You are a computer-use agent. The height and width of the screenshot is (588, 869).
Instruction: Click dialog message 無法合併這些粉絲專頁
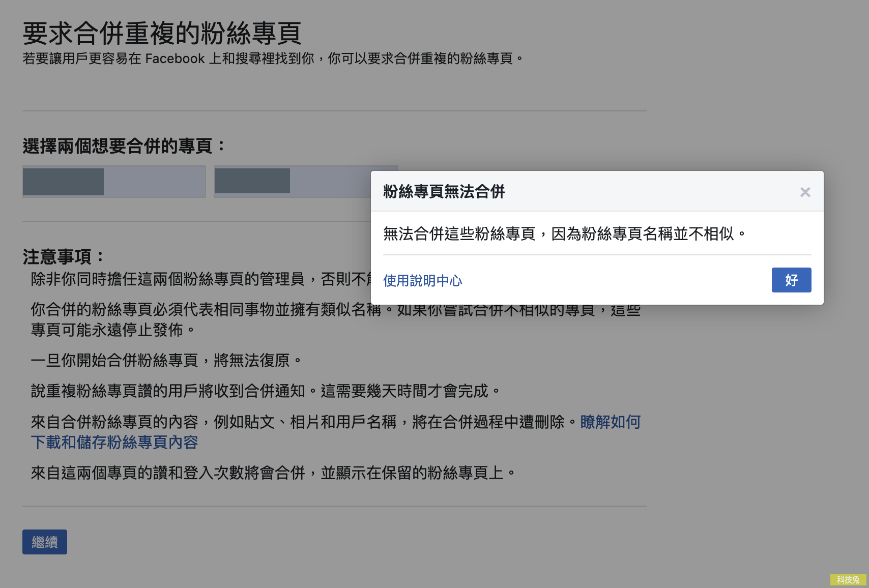click(x=564, y=234)
